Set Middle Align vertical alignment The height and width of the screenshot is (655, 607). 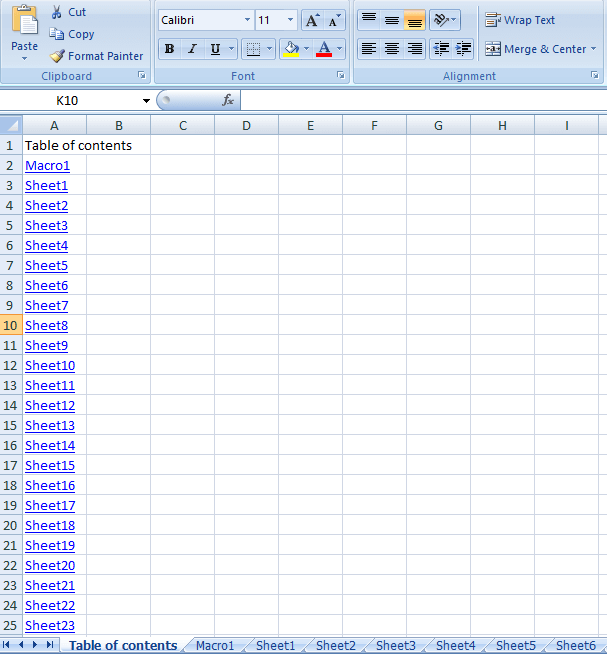391,20
